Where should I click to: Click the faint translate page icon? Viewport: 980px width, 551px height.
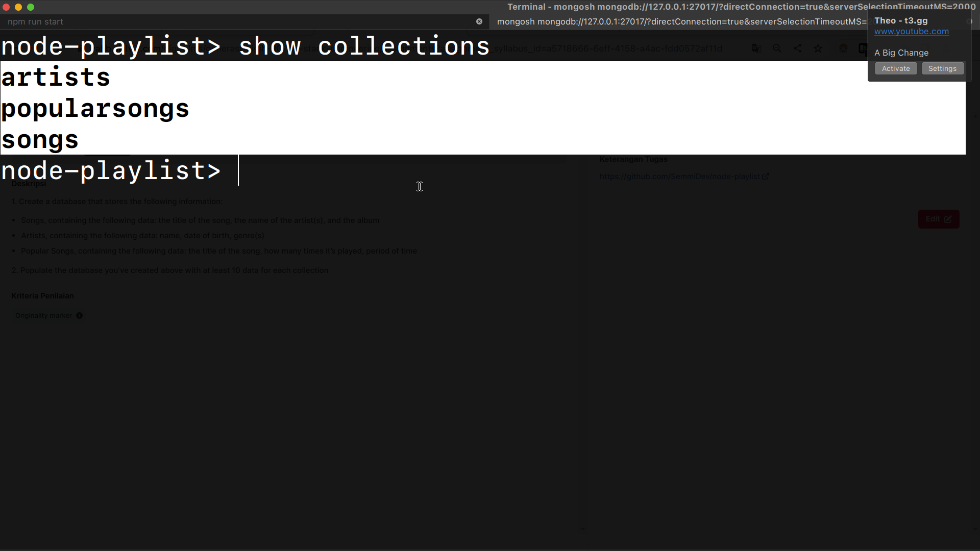(756, 48)
